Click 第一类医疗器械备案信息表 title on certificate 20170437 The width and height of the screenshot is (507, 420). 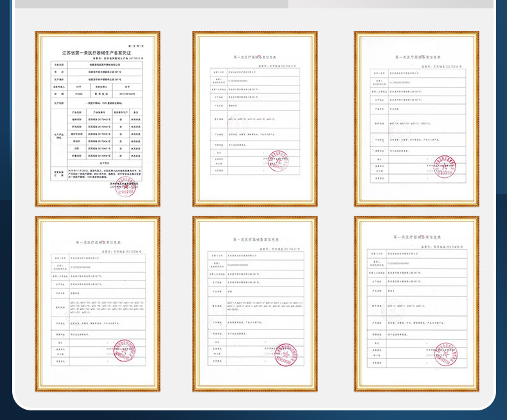pos(256,240)
